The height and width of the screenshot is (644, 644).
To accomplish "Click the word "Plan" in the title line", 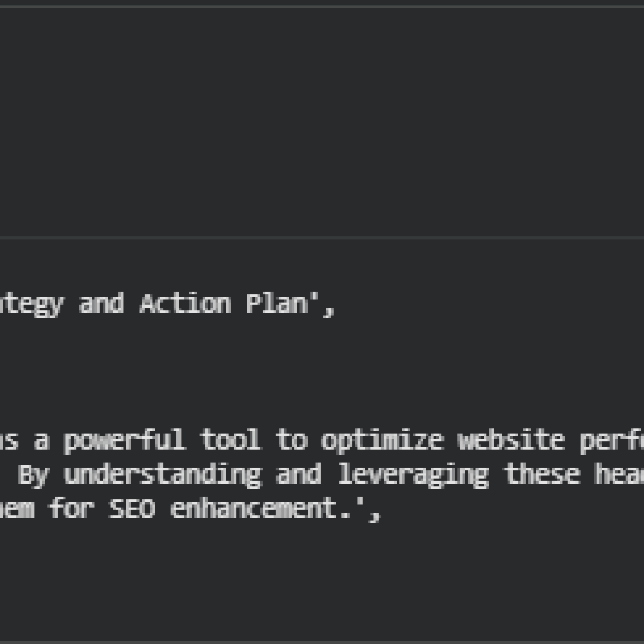I will (x=275, y=304).
